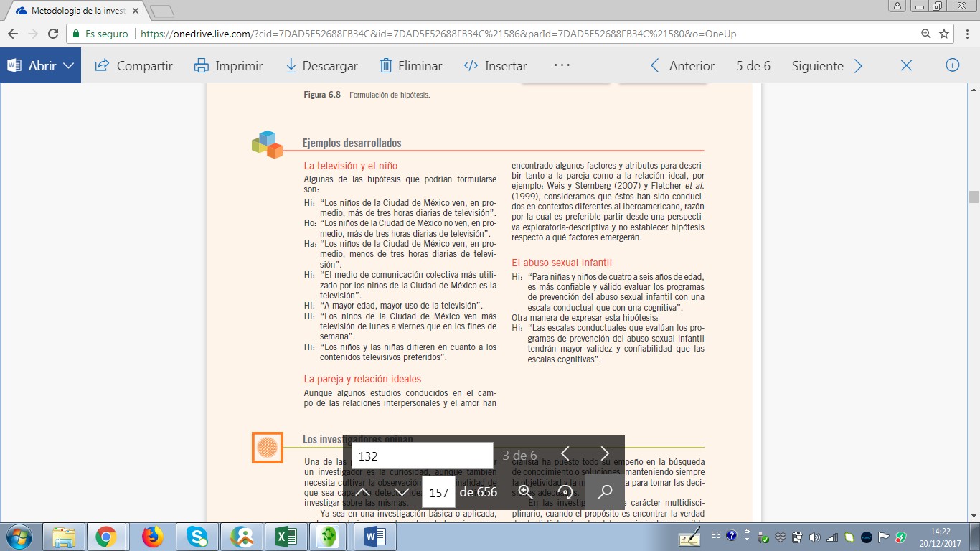Select the Metodologia de la invest browser tab

point(75,11)
